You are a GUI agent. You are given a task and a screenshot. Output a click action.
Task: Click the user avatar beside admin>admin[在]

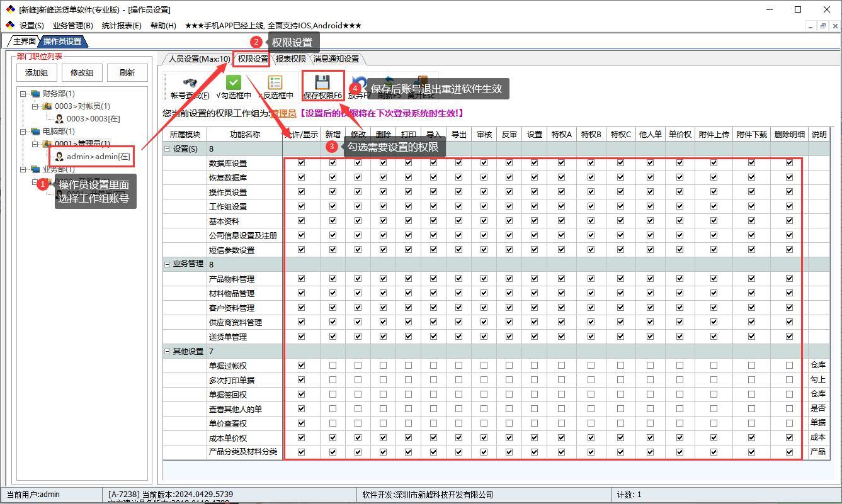tap(60, 157)
